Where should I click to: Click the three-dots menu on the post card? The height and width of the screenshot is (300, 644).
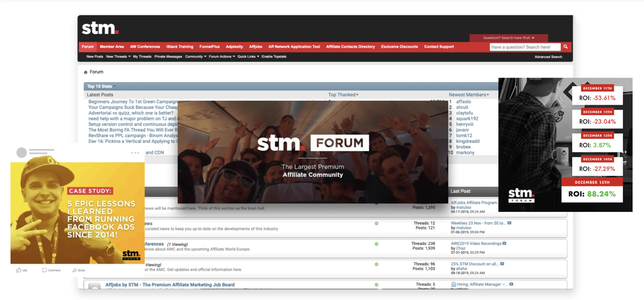135,153
